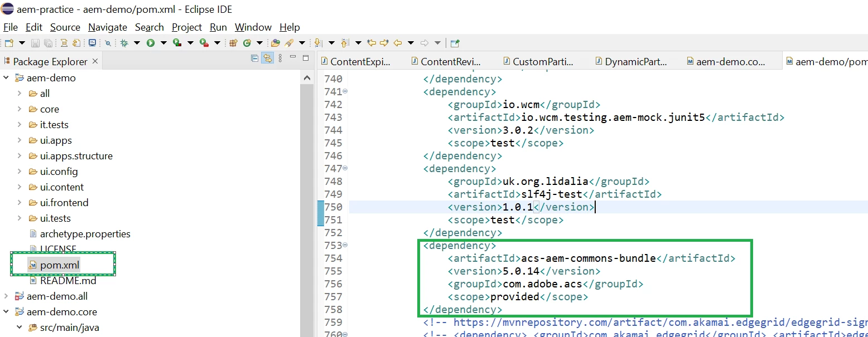Click the Last Edit Location icon

click(372, 43)
